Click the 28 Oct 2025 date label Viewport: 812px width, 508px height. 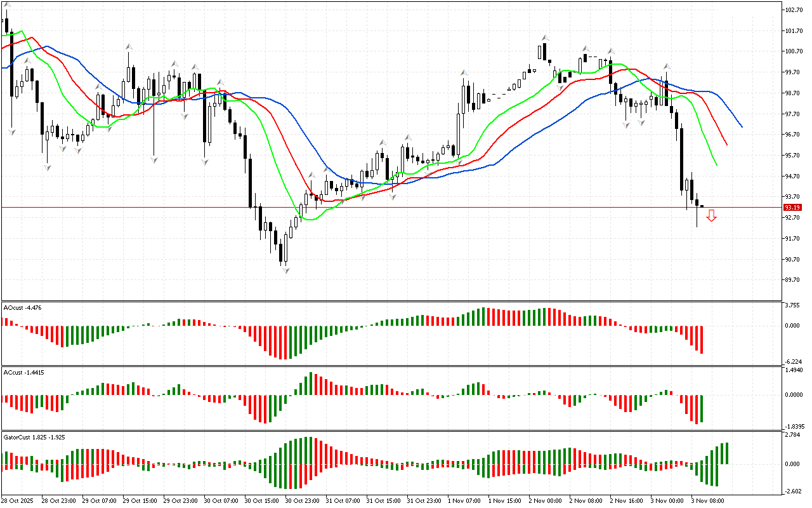click(x=20, y=500)
